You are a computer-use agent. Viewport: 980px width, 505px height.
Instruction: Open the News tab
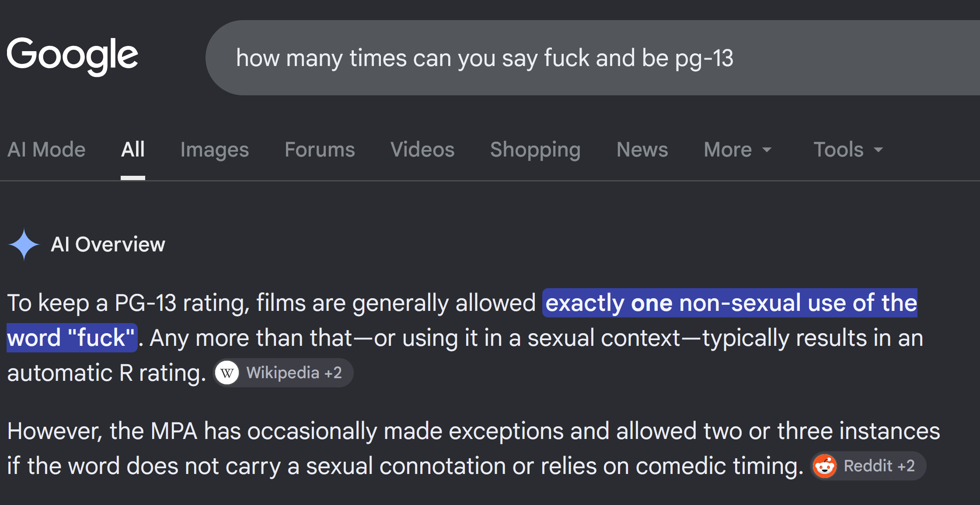(x=642, y=150)
